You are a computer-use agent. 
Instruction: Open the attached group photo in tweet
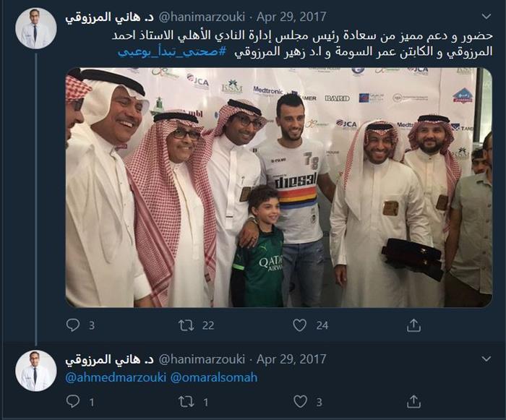[279, 187]
